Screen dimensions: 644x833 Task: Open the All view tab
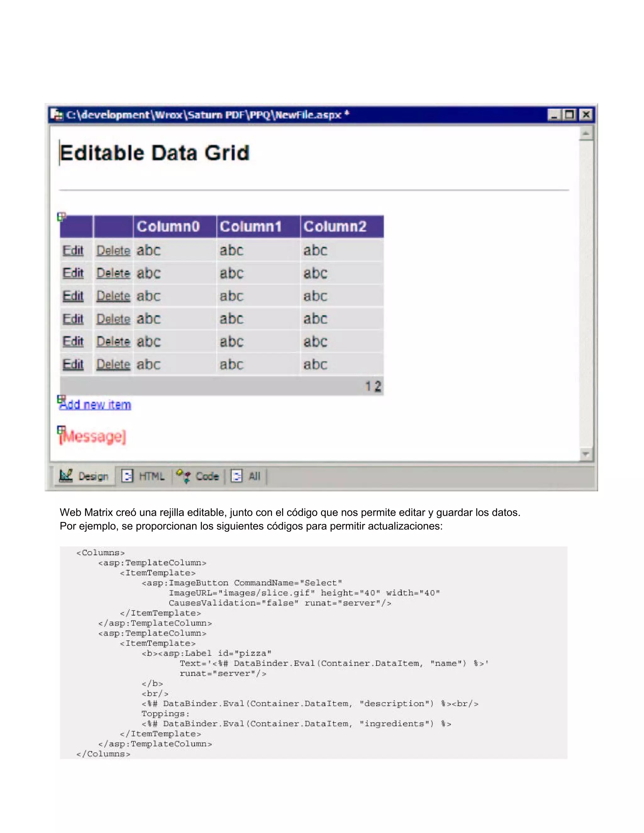pos(246,476)
